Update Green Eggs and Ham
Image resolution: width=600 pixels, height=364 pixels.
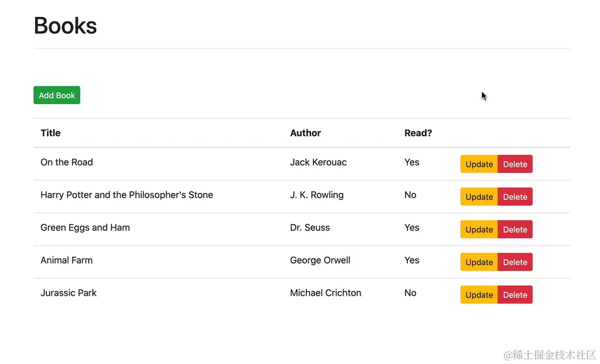click(479, 229)
